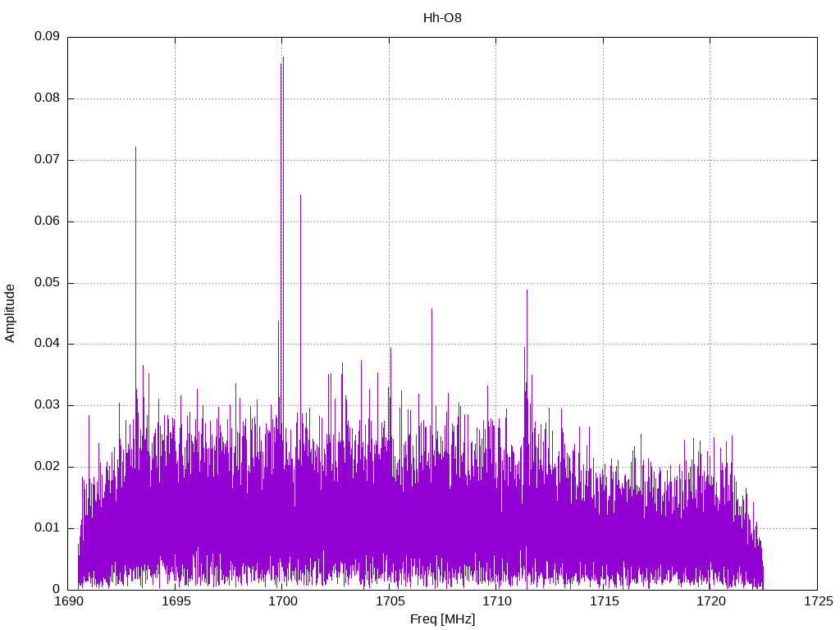
Task: Click the 0.09 y-axis tick label
Action: 46,37
